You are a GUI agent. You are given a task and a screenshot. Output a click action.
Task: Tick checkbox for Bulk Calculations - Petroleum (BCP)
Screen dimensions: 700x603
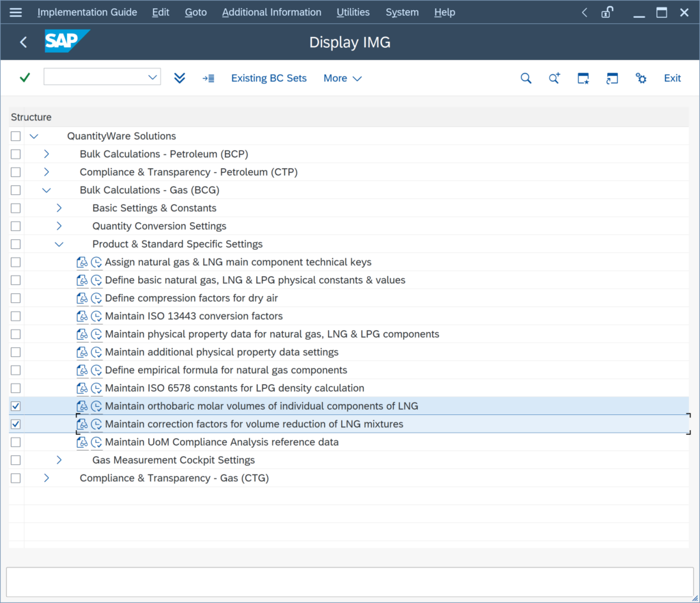(x=16, y=154)
